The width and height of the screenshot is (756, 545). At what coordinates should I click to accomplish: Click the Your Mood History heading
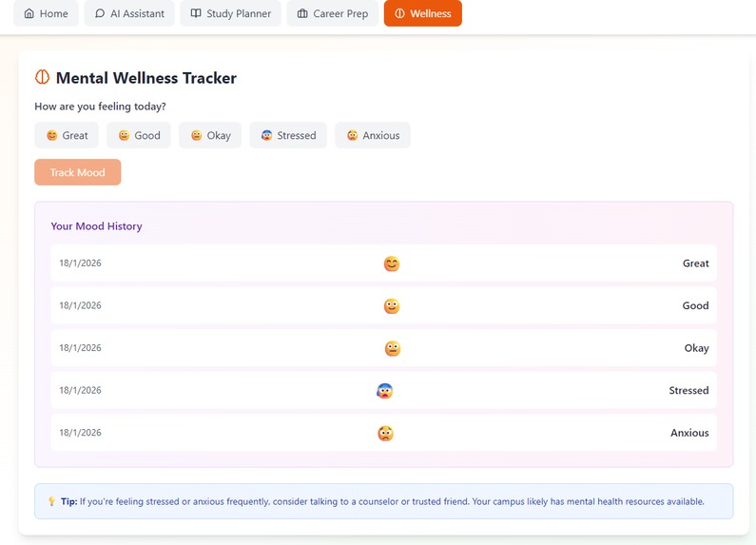click(96, 226)
